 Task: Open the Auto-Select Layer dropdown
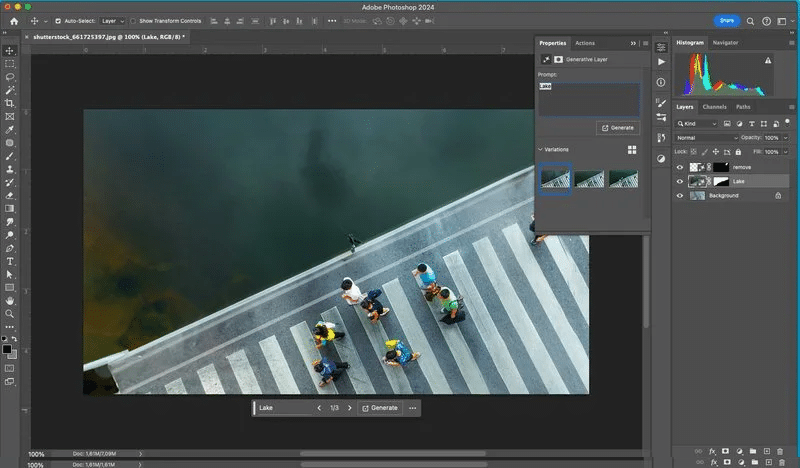(x=112, y=20)
